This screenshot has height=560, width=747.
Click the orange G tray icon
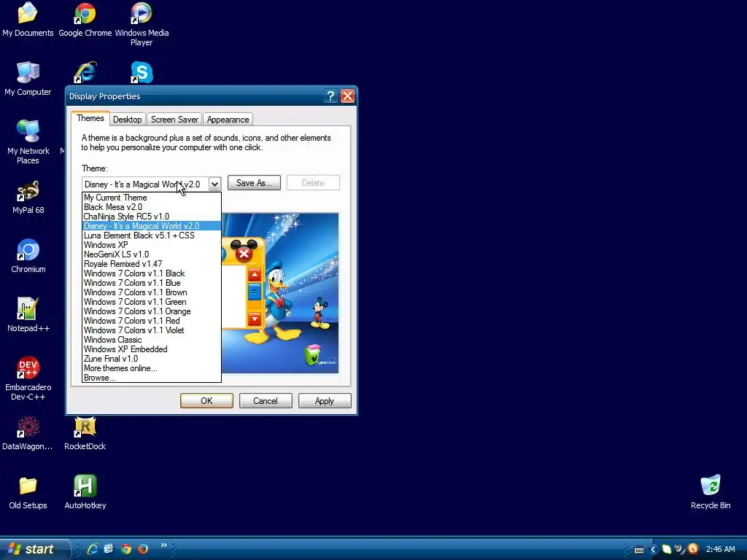coord(693,549)
